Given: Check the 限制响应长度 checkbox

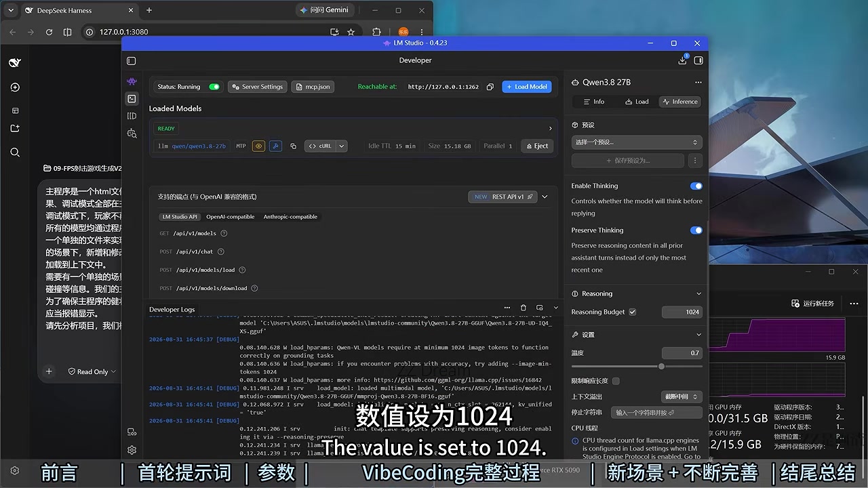Looking at the screenshot, I should pyautogui.click(x=615, y=381).
